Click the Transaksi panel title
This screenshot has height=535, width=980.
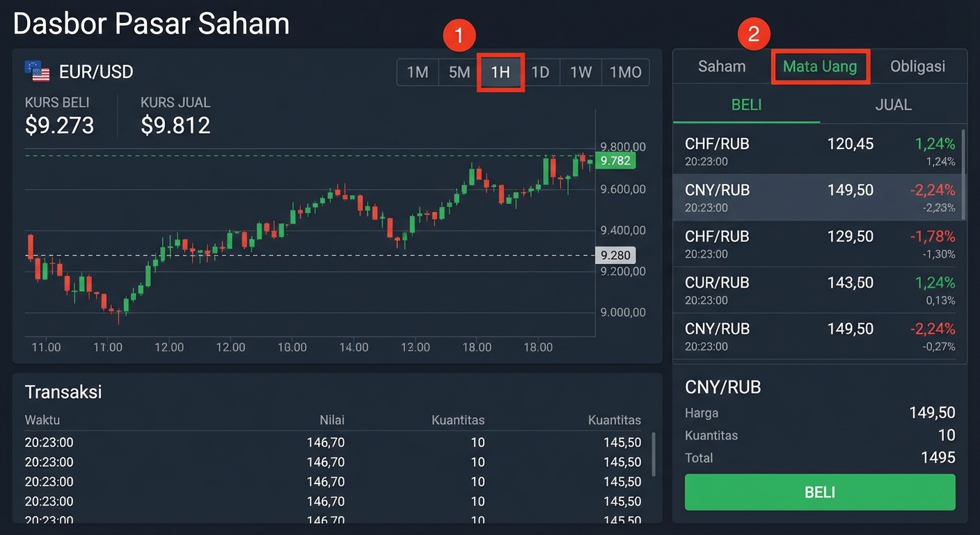63,392
